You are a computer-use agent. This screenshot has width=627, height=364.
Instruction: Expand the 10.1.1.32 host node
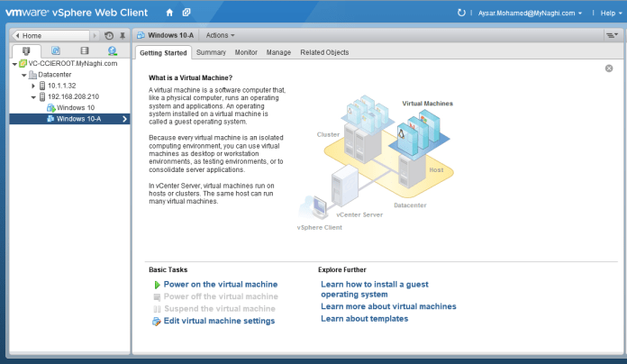pyautogui.click(x=33, y=86)
